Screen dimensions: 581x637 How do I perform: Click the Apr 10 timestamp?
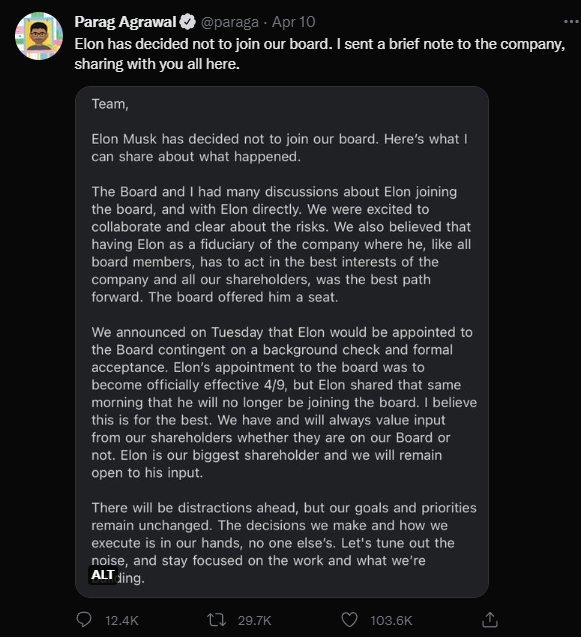pyautogui.click(x=293, y=22)
